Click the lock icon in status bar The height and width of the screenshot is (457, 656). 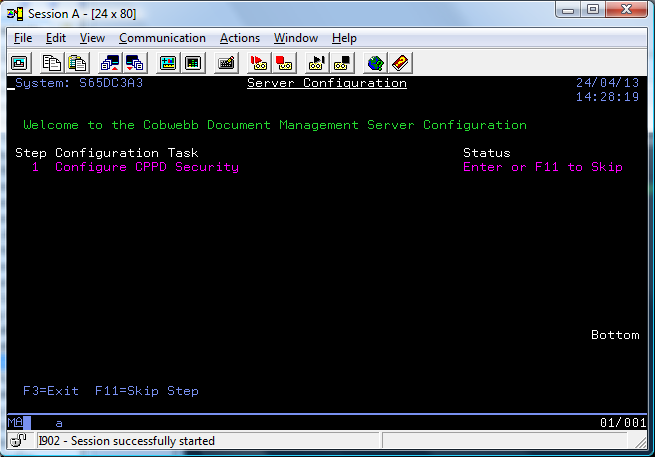coord(18,440)
